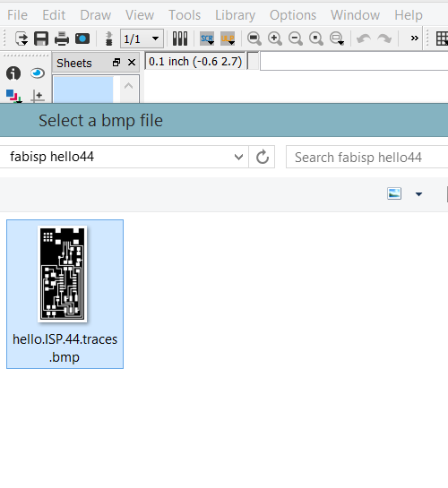Screen dimensions: 448x488
Task: Click the change view icon
Action: tap(394, 193)
